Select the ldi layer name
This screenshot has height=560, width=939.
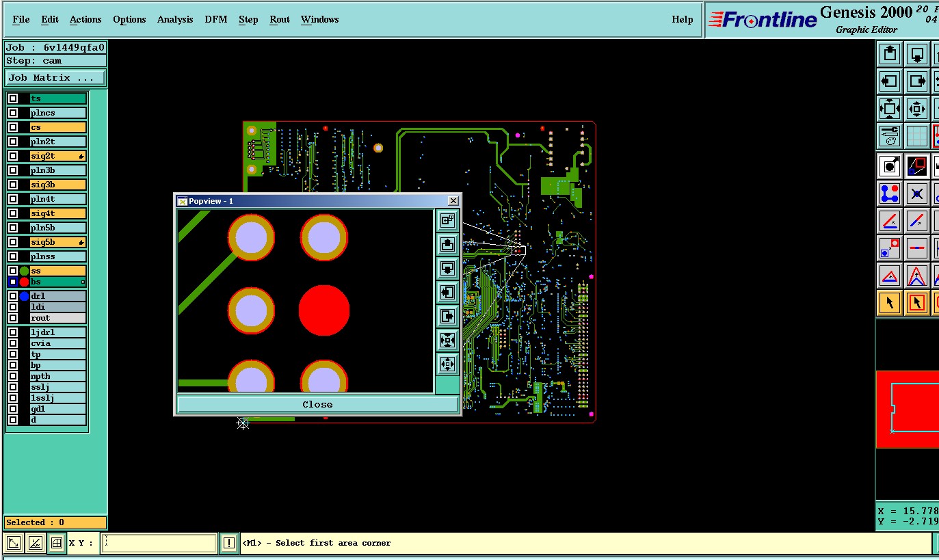[58, 307]
